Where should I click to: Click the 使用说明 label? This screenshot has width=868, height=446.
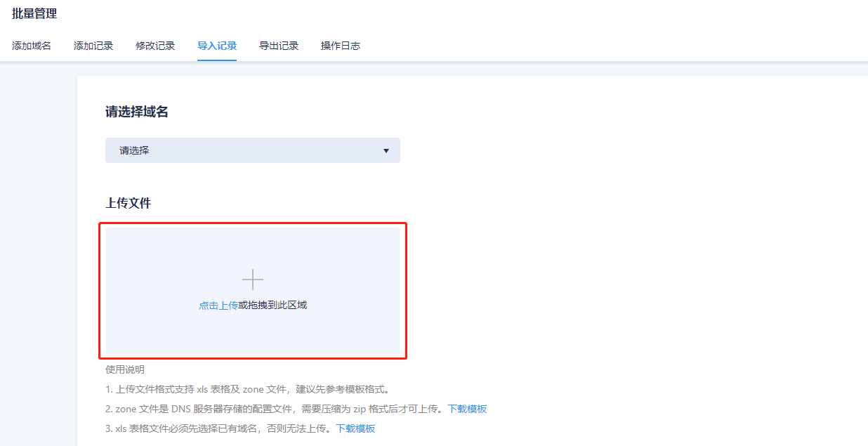click(x=125, y=369)
